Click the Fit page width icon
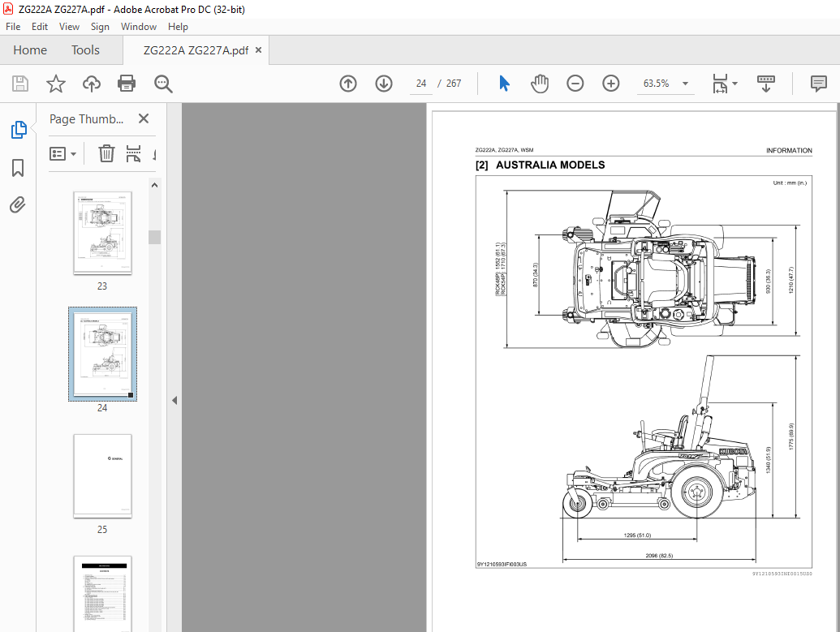The width and height of the screenshot is (840, 632). (720, 84)
